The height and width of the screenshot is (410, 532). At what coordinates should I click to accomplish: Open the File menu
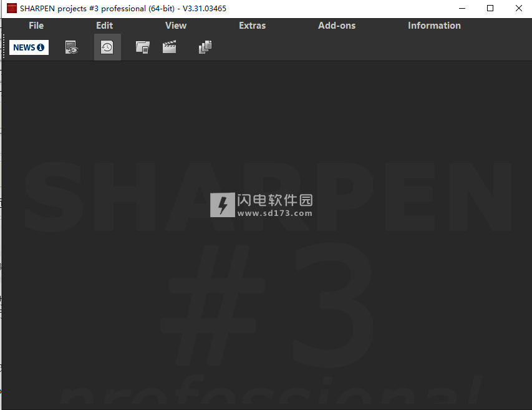[x=36, y=26]
